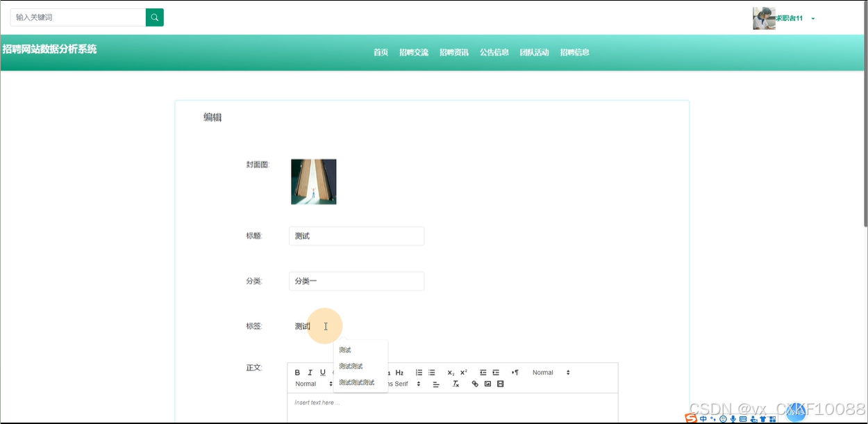The image size is (868, 424).
Task: Open Sogou toolbox grid icon
Action: tap(772, 419)
